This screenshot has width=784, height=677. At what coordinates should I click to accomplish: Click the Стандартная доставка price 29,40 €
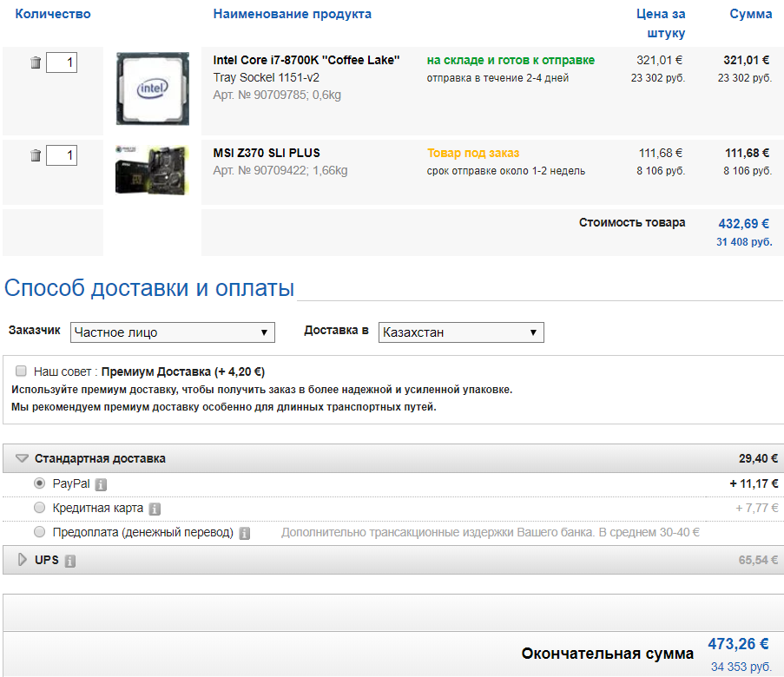(x=758, y=458)
